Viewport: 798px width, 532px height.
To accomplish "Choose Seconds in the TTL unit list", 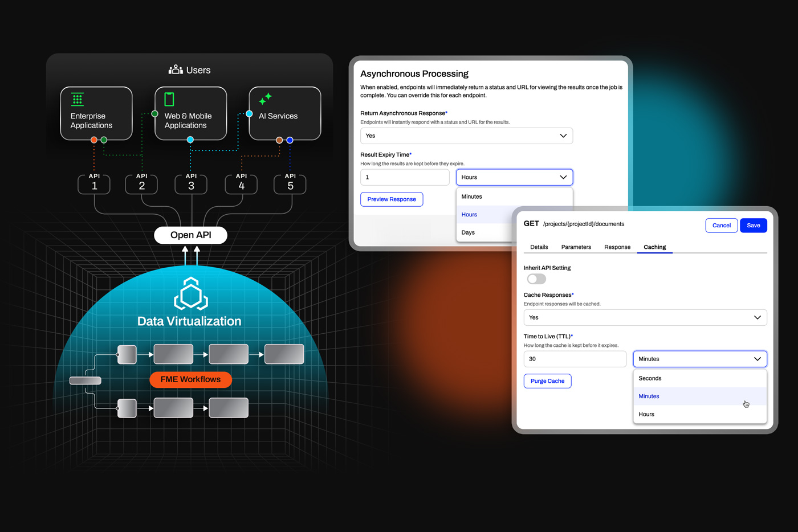I will point(700,378).
